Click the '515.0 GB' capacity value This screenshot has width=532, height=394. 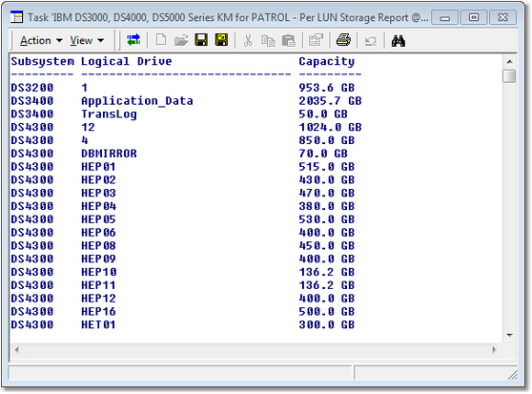pos(327,167)
